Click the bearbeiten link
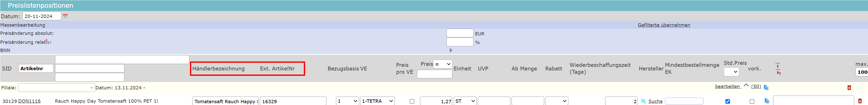868x105 pixels. coord(727,87)
